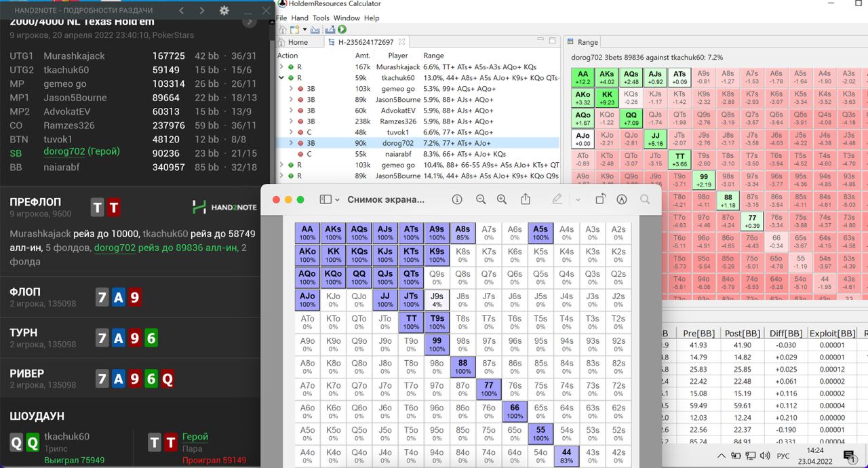Click the highlight pen icon in Preview

pyautogui.click(x=557, y=199)
